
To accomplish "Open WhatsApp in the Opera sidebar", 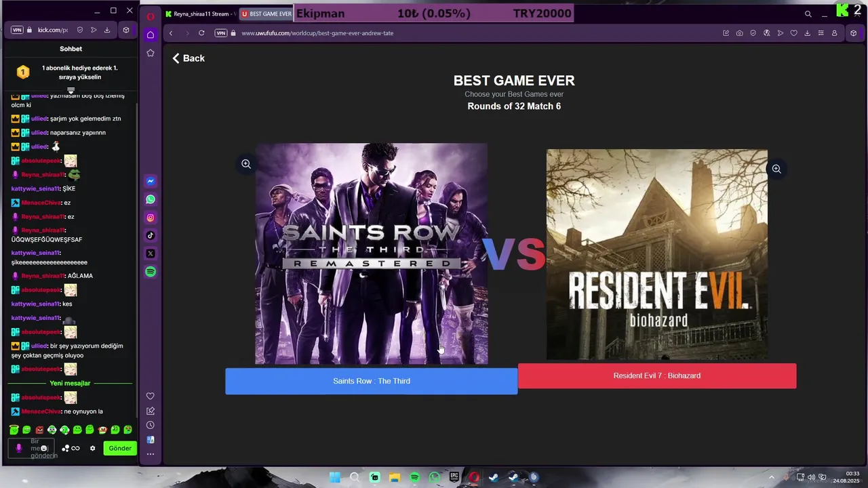I will [151, 199].
